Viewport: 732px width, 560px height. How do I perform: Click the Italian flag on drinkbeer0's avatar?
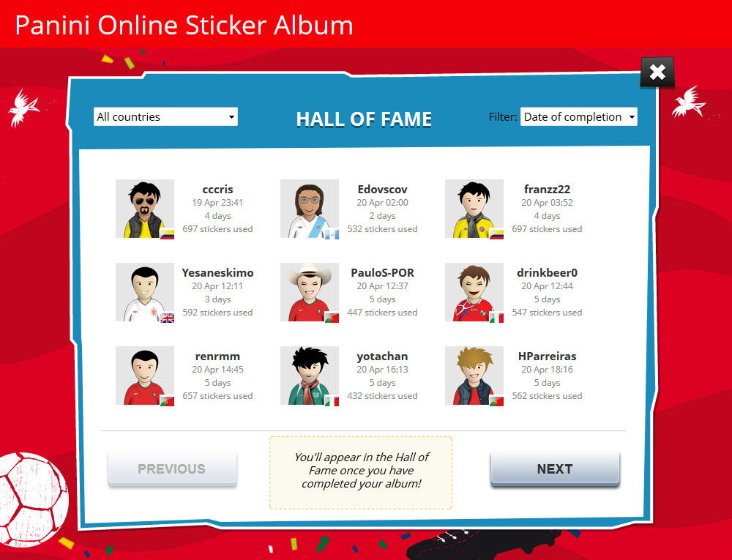pos(496,318)
